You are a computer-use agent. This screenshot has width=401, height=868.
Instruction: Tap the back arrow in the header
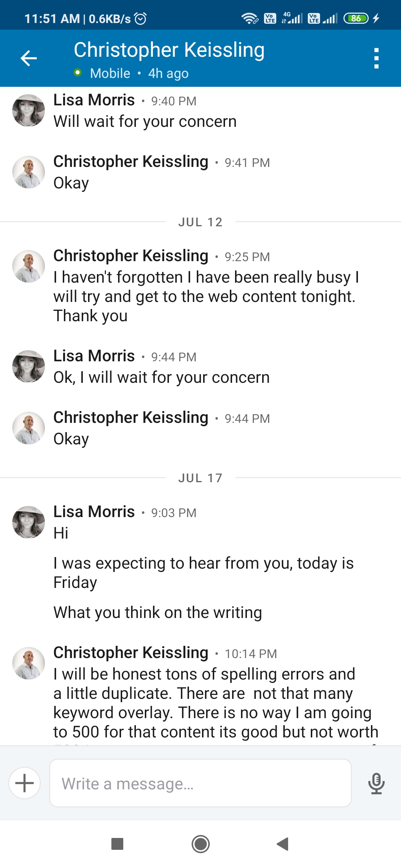coord(29,58)
